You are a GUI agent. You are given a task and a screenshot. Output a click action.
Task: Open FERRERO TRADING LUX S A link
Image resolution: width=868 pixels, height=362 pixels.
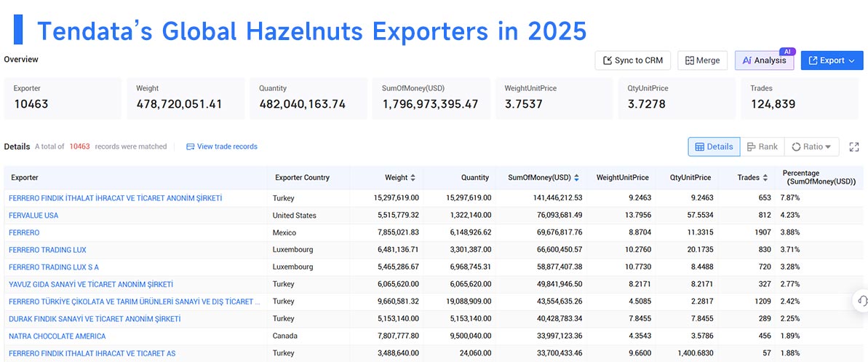[54, 267]
